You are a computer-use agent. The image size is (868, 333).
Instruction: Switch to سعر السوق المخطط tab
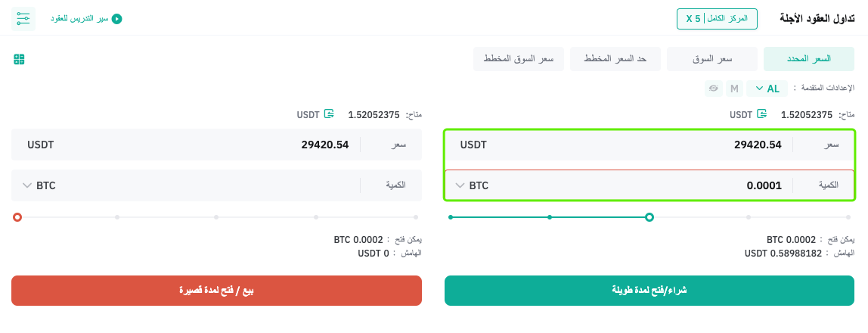tap(518, 59)
